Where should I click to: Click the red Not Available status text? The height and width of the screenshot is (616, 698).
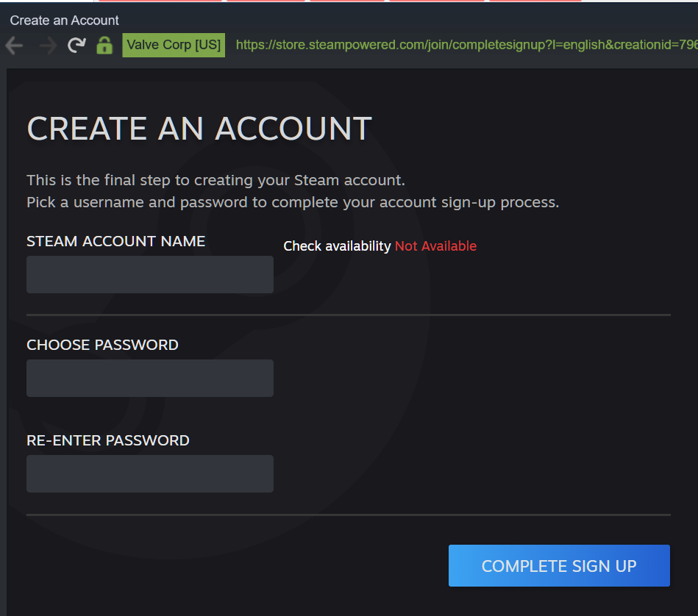pos(435,246)
